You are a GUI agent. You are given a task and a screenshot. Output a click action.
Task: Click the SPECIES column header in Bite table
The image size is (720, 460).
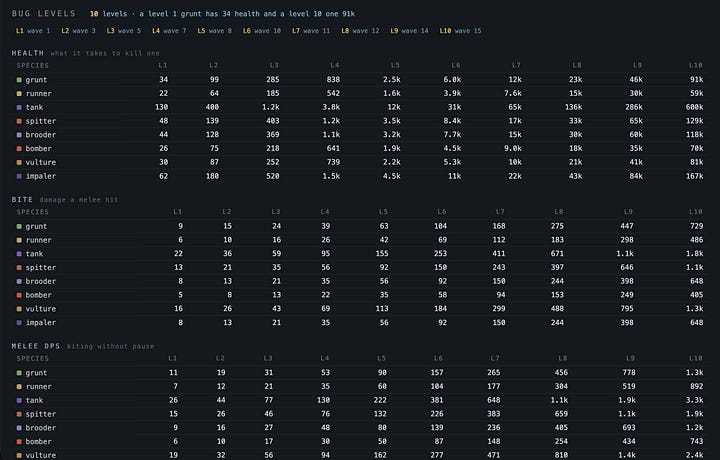33,212
